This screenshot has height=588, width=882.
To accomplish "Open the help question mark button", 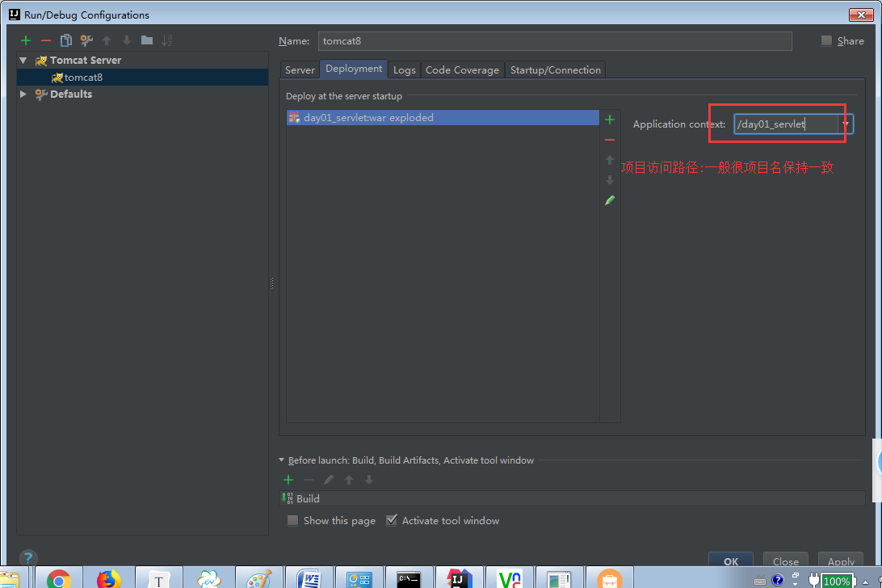I will pos(28,557).
